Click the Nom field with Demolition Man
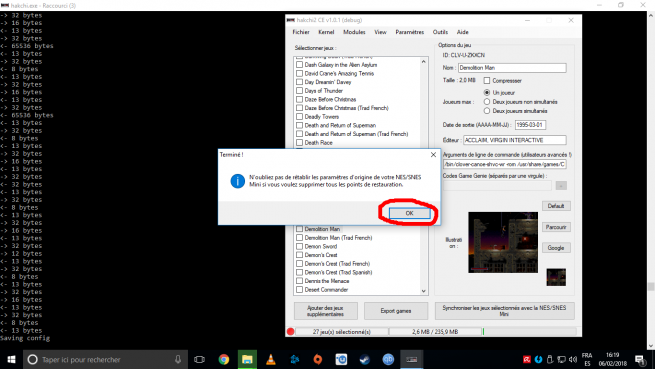Viewport: 655px width, 369px height. (x=512, y=68)
